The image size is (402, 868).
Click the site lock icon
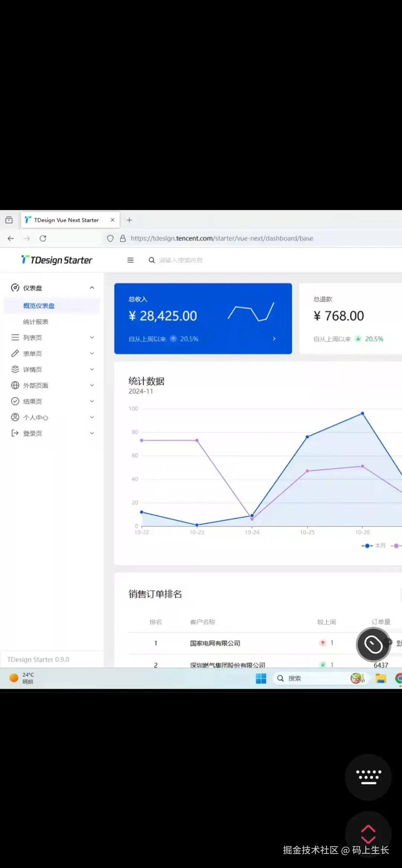click(x=123, y=238)
